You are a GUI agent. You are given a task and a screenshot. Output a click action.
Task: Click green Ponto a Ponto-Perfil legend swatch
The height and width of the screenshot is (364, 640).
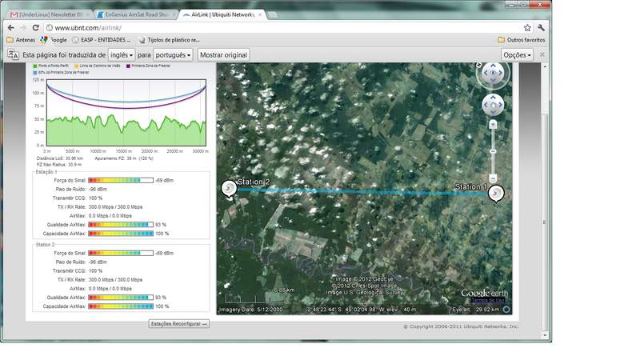coord(35,66)
